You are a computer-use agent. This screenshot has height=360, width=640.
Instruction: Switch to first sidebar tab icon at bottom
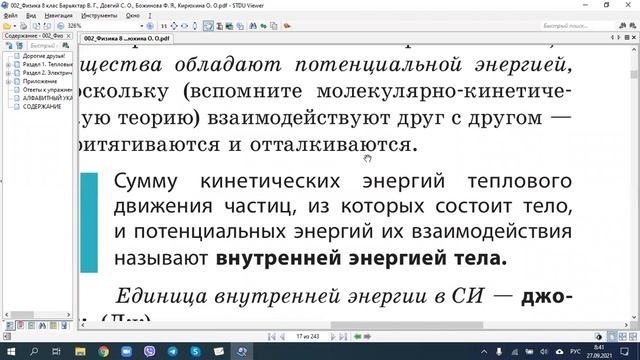[10, 325]
